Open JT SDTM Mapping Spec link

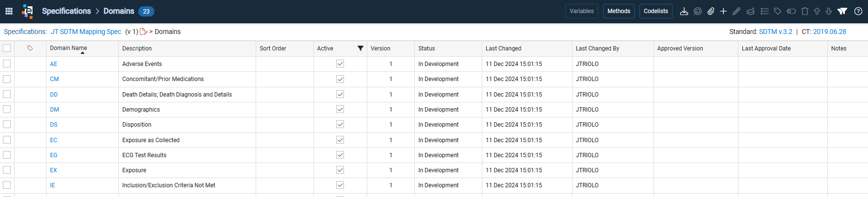86,32
